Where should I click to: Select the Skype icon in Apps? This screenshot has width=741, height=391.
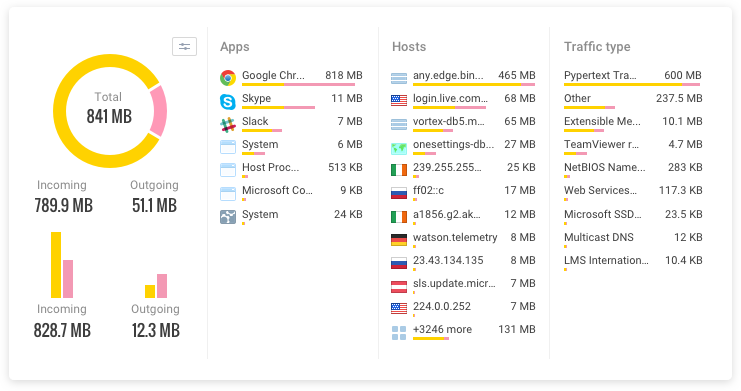(228, 101)
